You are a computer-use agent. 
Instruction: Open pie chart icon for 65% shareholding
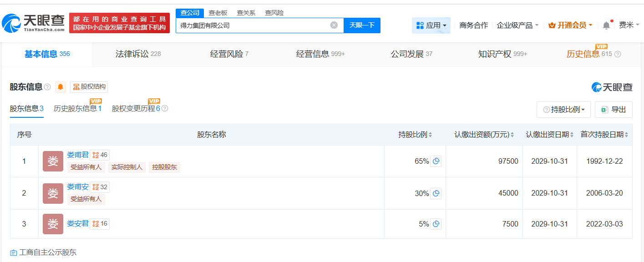click(436, 161)
